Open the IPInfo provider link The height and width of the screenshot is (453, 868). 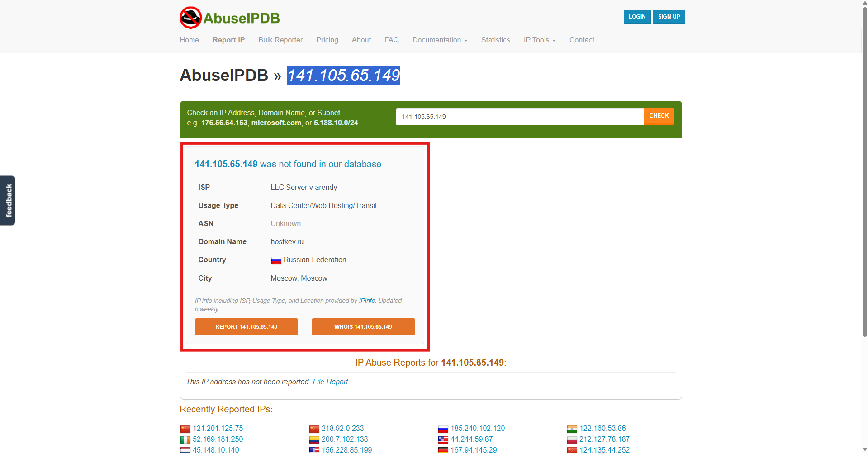point(367,301)
